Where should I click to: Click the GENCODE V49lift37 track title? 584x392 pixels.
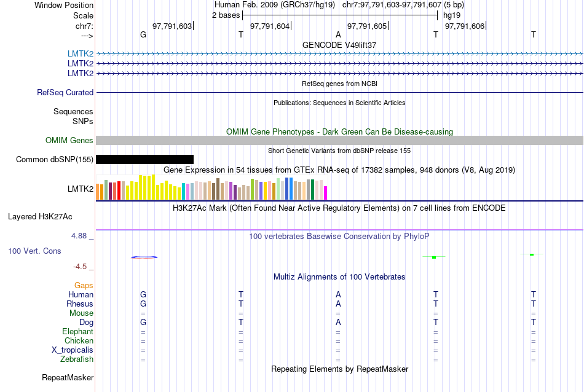click(339, 45)
